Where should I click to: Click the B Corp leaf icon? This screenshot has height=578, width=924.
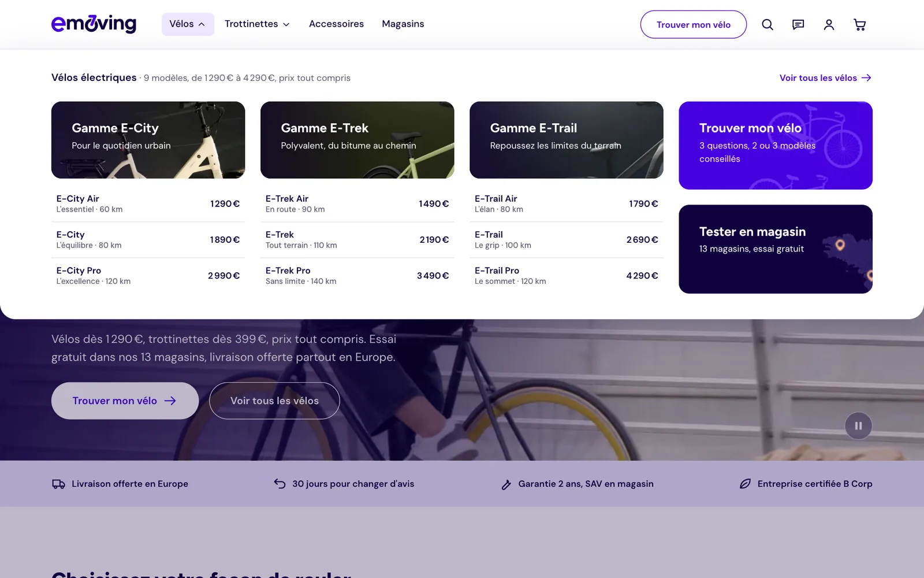pos(745,484)
